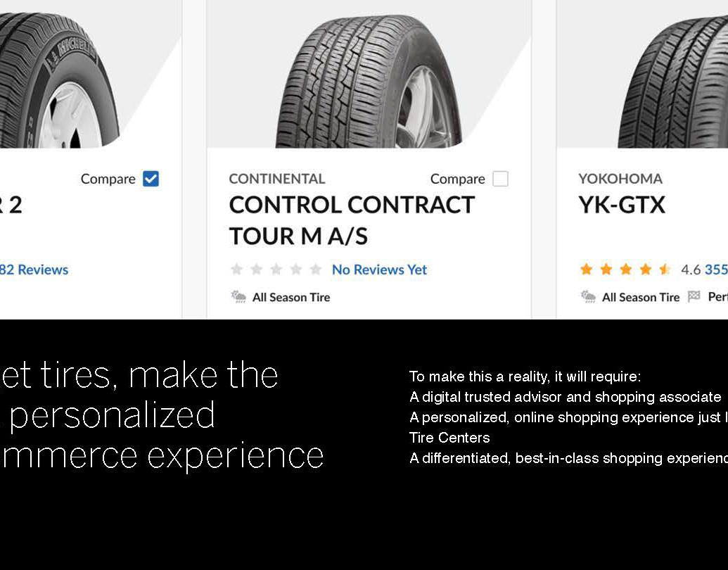Click the All Season weather icon on Continental card
This screenshot has width=728, height=570.
tap(238, 296)
